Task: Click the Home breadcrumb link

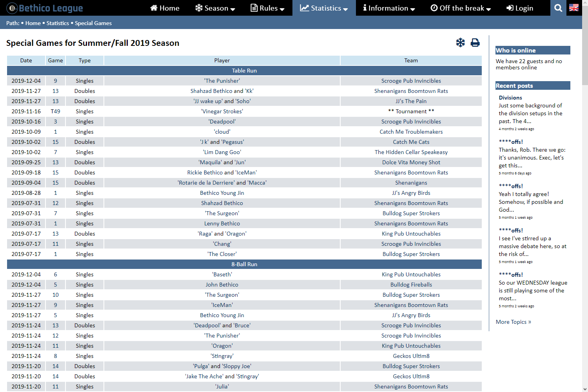Action: 33,23
